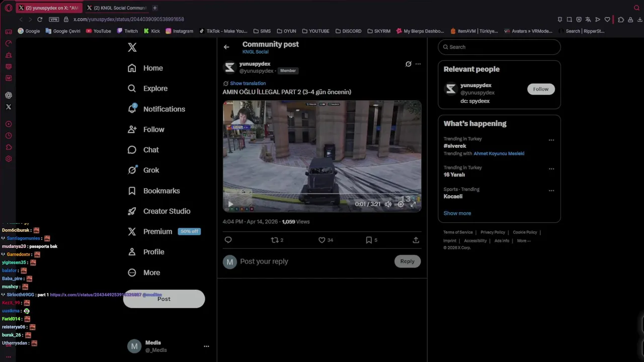Expand the SIMS bookmarks folder
Image resolution: width=644 pixels, height=362 pixels.
[x=262, y=31]
